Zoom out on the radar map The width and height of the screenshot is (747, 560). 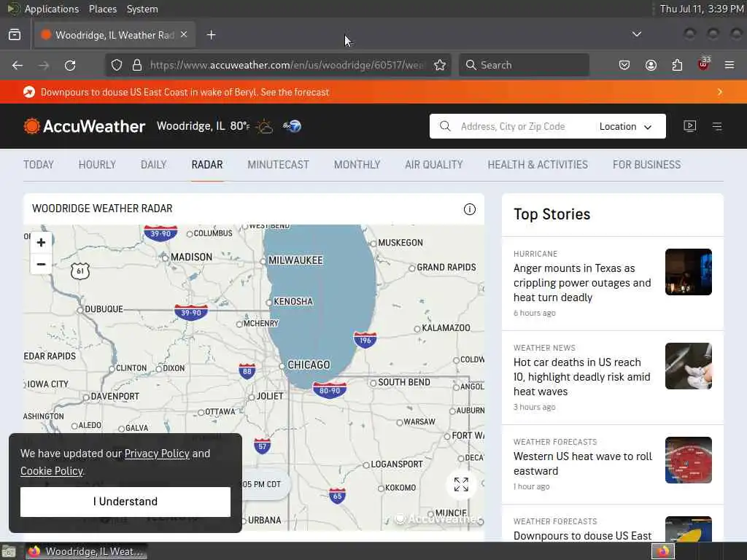(41, 264)
